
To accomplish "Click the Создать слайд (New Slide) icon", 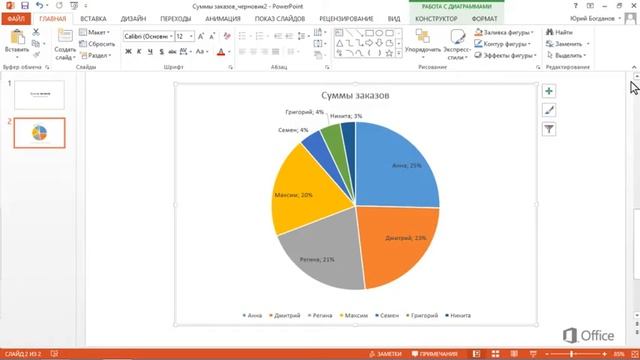I will point(65,36).
